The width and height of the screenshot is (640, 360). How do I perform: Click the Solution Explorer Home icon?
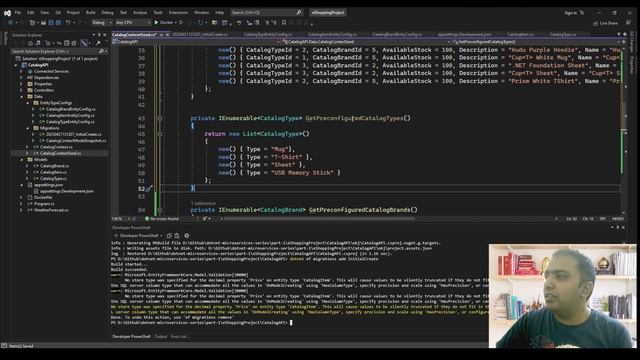coord(30,43)
